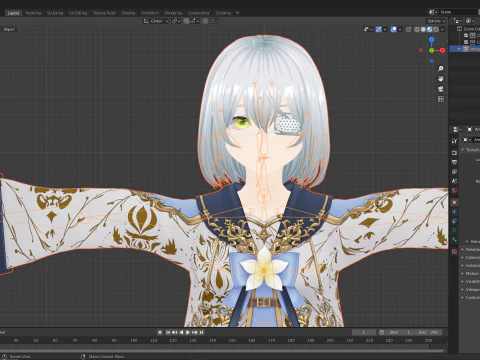This screenshot has height=360, width=480.
Task: Toggle snapping magnet icon
Action: click(186, 21)
